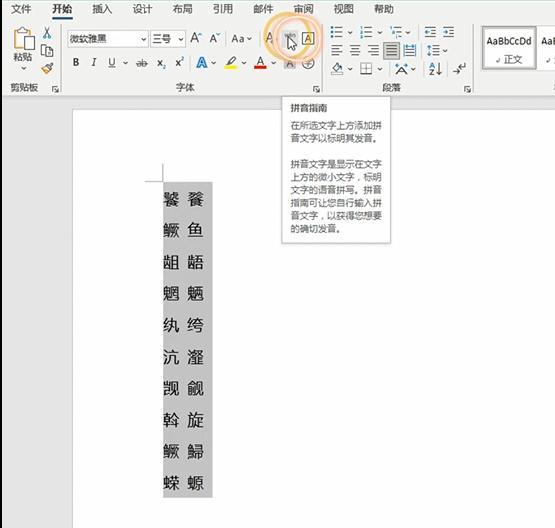Toggle Bold formatting
Viewport: 555px width, 528px height.
76,63
